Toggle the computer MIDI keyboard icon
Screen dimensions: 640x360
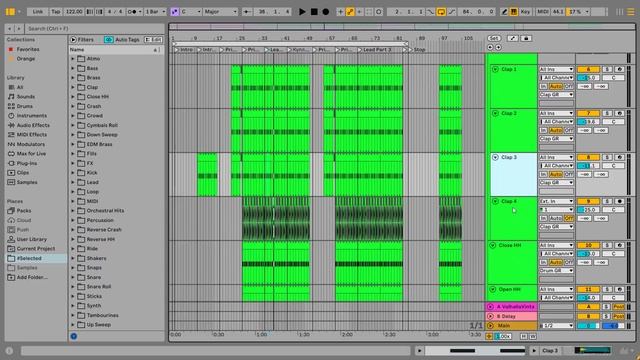coord(514,12)
